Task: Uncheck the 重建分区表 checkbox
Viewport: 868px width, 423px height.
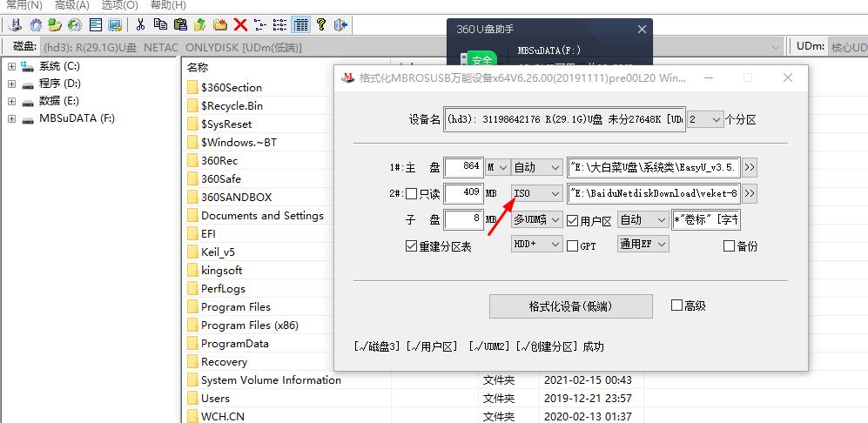Action: click(x=411, y=245)
